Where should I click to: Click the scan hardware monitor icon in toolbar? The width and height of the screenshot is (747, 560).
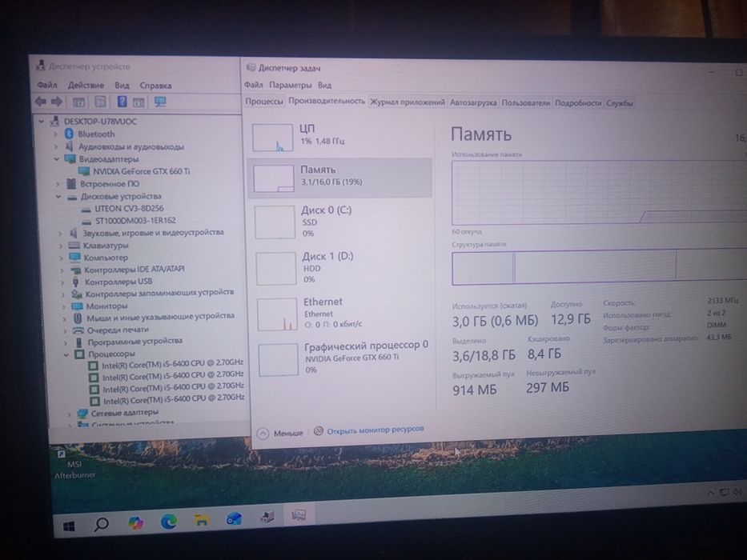160,102
